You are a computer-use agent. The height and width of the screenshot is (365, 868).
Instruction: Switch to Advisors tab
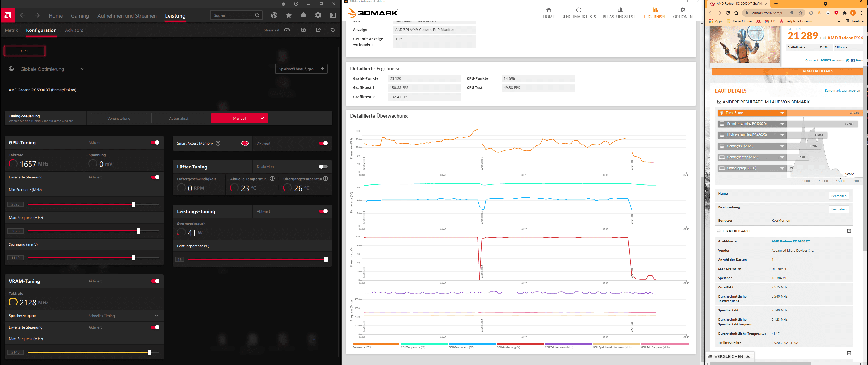[x=74, y=30]
